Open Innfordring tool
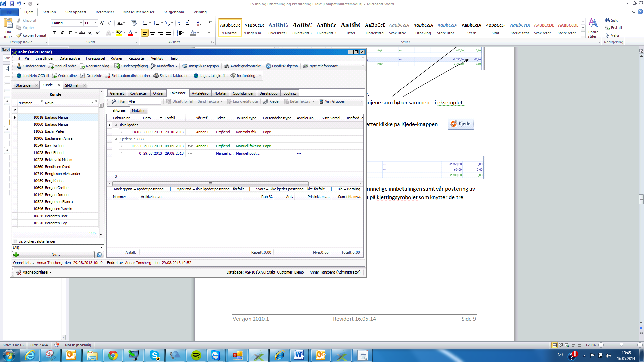644x362 pixels. (243, 76)
